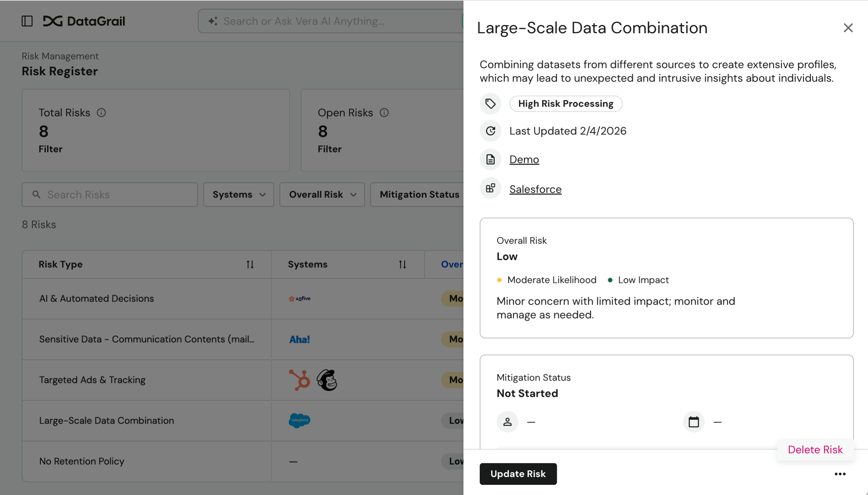This screenshot has height=495, width=868.
Task: Toggle sorting on the Risk Type column
Action: tap(250, 264)
